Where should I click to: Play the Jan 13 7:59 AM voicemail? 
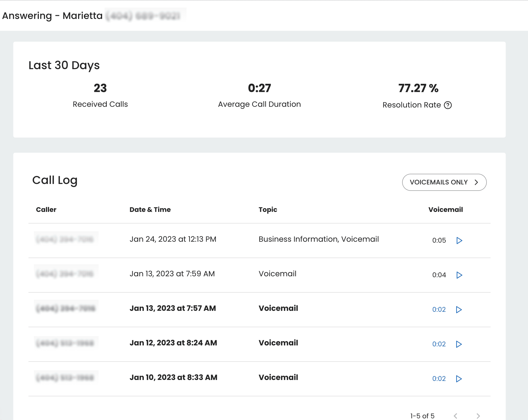pyautogui.click(x=459, y=275)
